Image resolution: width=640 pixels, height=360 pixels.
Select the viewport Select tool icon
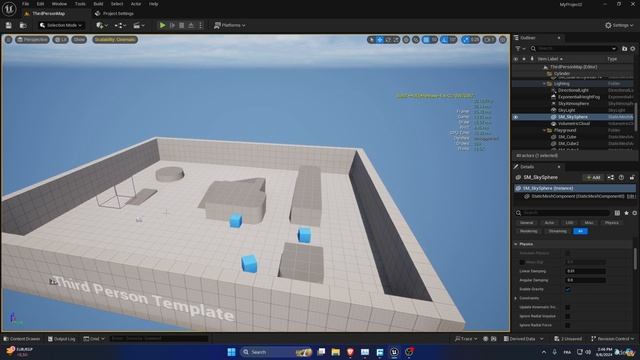point(371,40)
